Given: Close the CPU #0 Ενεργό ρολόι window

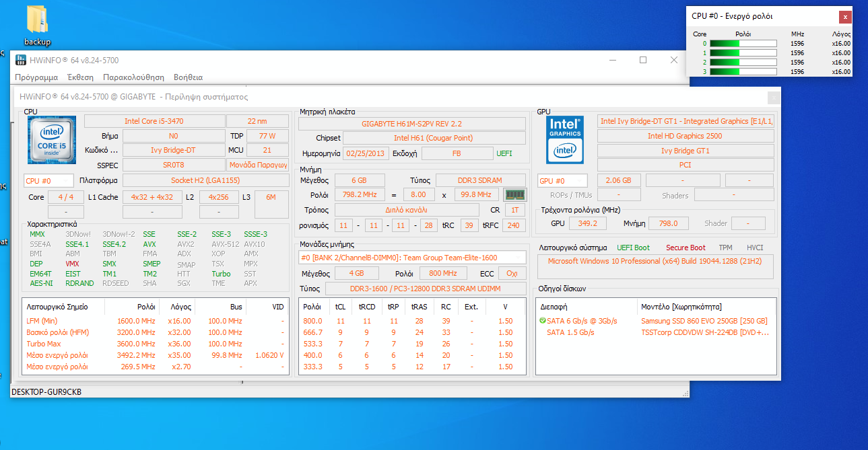Looking at the screenshot, I should [x=844, y=16].
